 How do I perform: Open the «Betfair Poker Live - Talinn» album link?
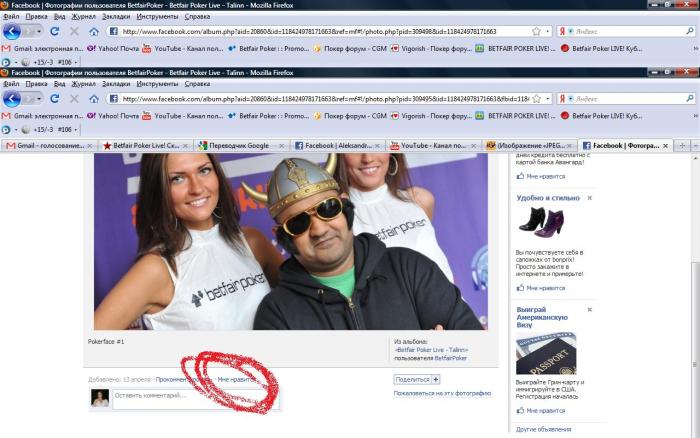tap(431, 350)
